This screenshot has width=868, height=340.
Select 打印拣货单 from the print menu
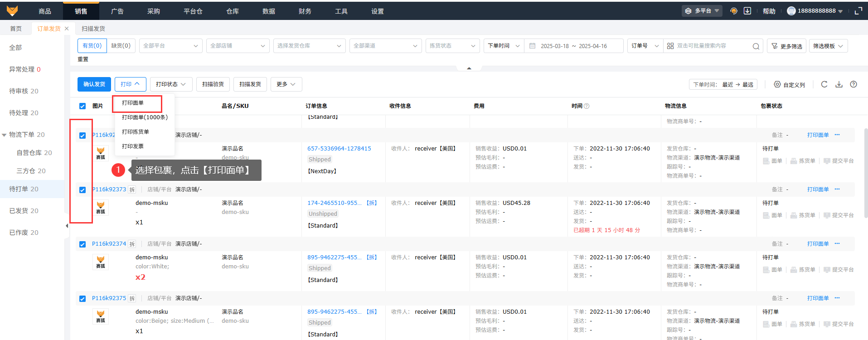tap(135, 132)
